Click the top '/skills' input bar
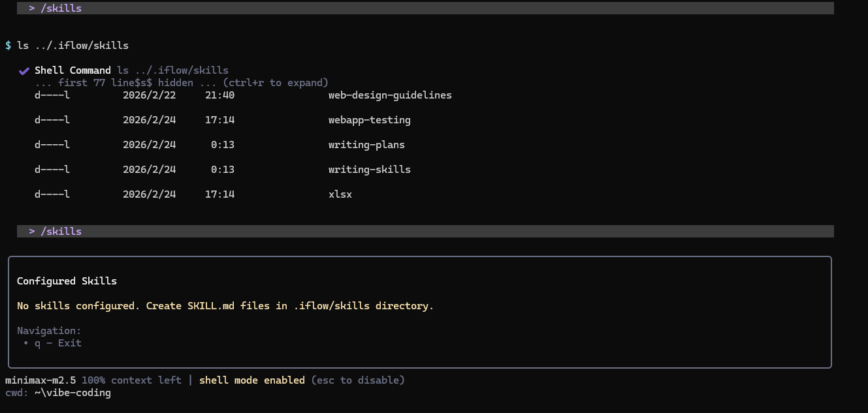 (425, 8)
